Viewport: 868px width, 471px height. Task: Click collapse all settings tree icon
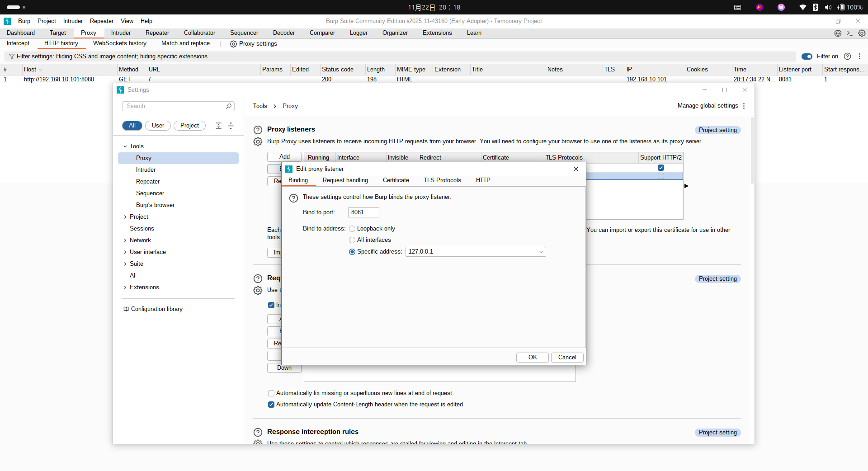point(231,126)
